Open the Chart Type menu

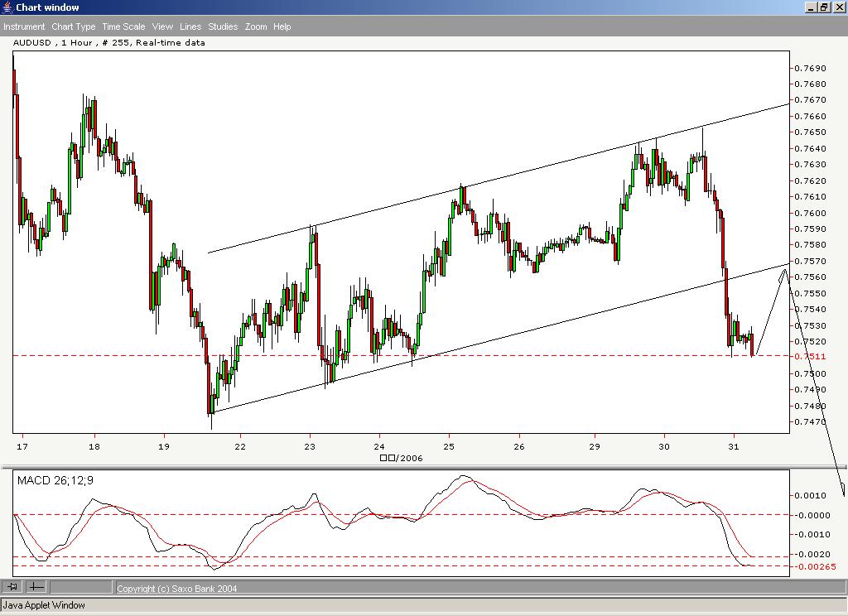[x=74, y=26]
